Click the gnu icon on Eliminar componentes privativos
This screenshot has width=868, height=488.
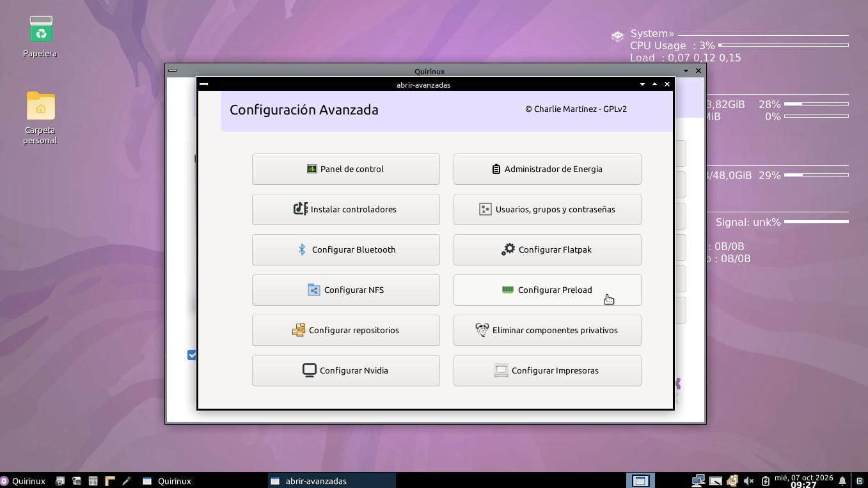point(482,330)
